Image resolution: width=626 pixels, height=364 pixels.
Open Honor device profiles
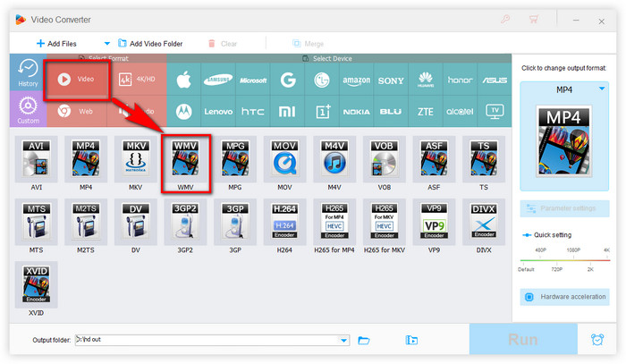460,80
